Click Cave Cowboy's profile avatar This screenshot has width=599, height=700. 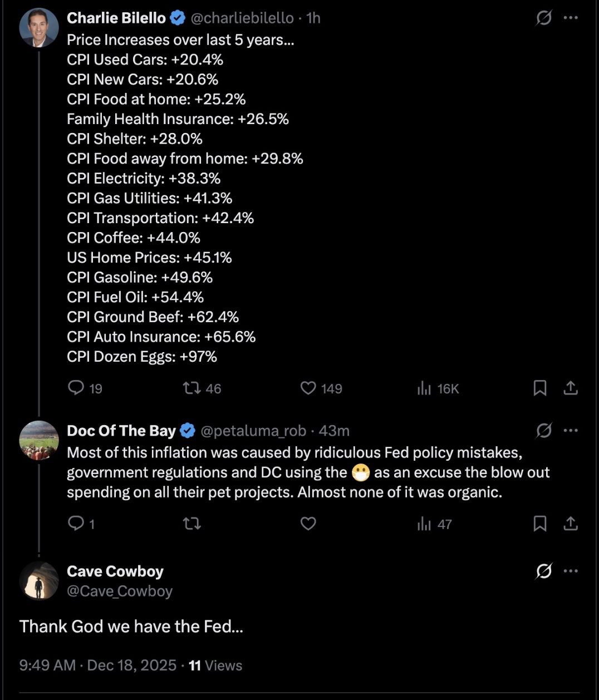tap(39, 581)
